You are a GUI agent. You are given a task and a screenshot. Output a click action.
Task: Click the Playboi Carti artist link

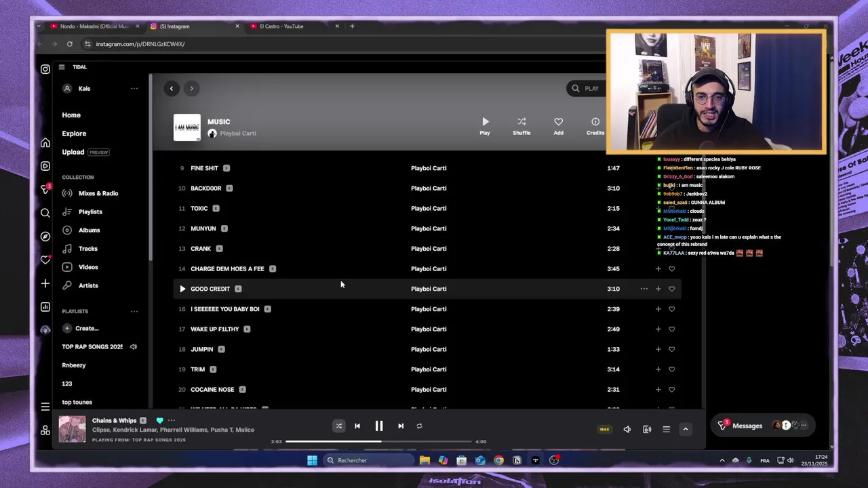pyautogui.click(x=237, y=134)
